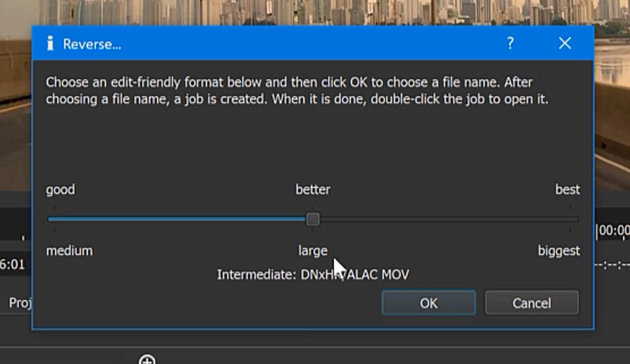Image resolution: width=630 pixels, height=364 pixels.
Task: Click the Intermediate DNxHR/ALAC MOV format text
Action: [313, 274]
